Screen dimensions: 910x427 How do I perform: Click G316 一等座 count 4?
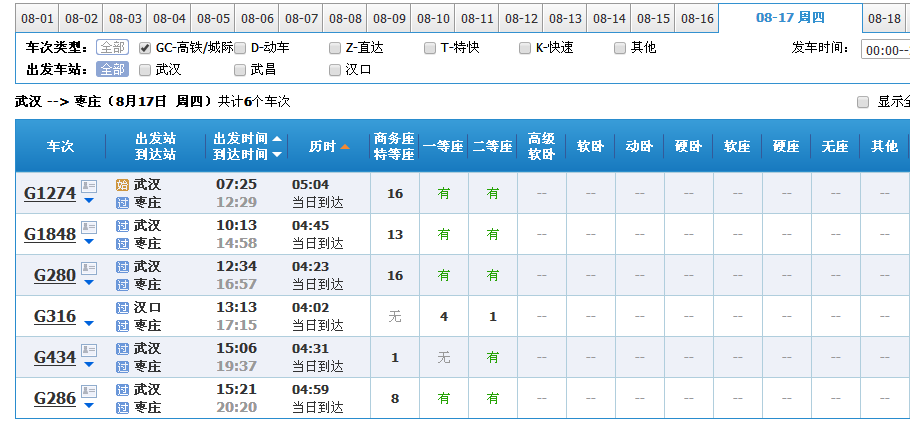point(444,317)
